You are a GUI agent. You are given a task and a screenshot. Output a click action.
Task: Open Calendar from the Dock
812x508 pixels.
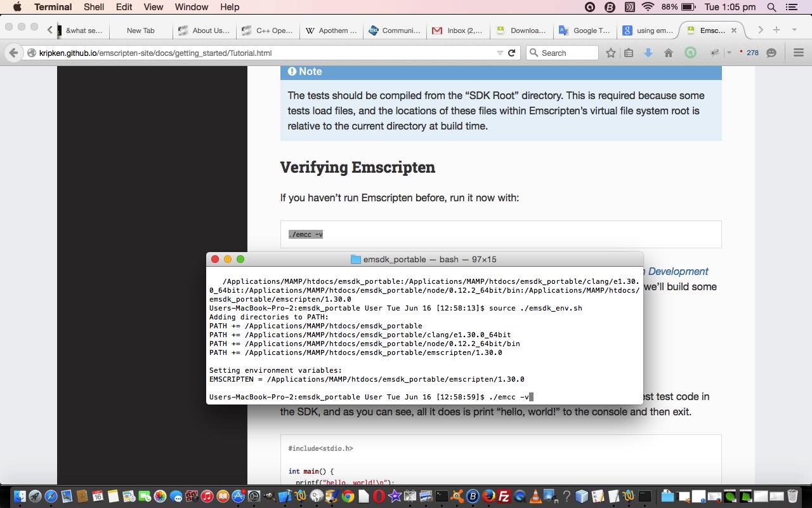point(98,497)
